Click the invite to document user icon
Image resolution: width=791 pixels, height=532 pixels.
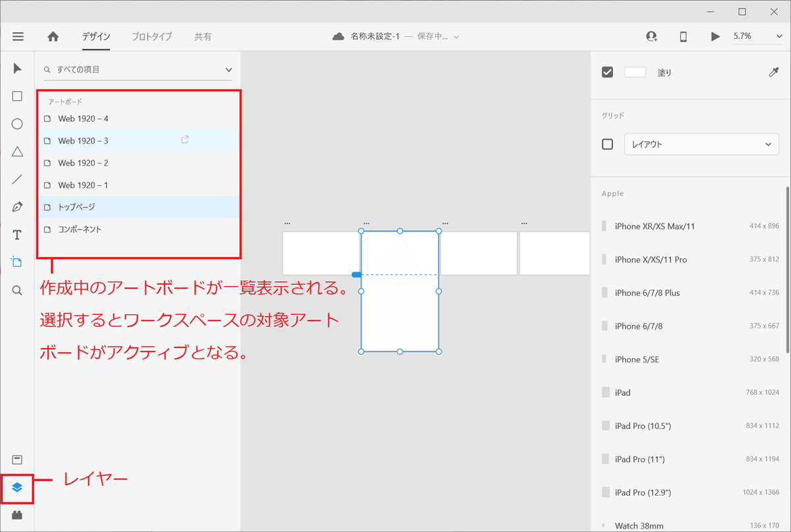pyautogui.click(x=652, y=37)
